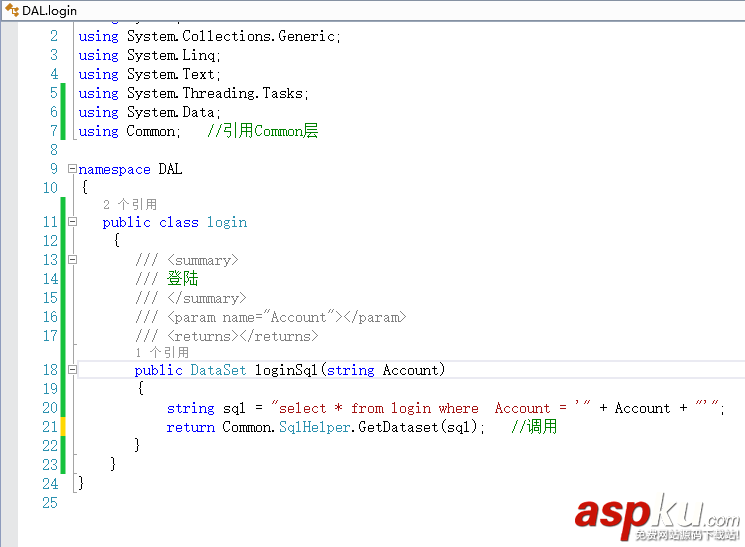
Task: Click the DAL namespace name
Action: click(170, 169)
